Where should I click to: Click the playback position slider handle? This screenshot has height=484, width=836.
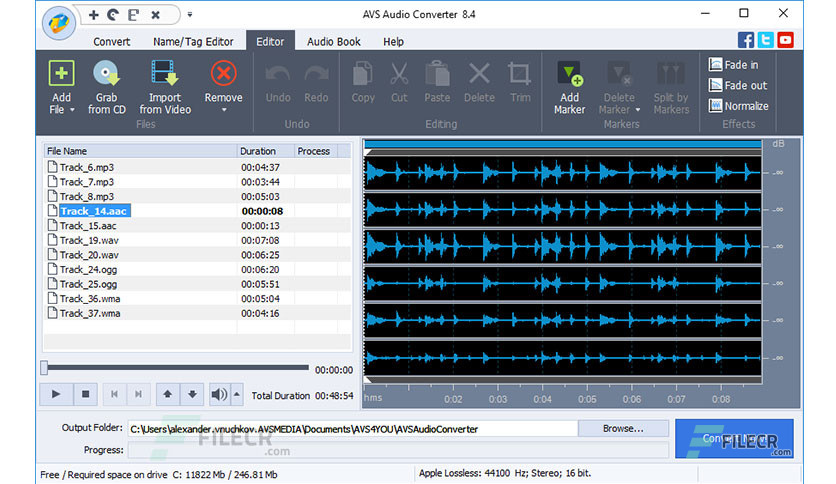point(44,367)
